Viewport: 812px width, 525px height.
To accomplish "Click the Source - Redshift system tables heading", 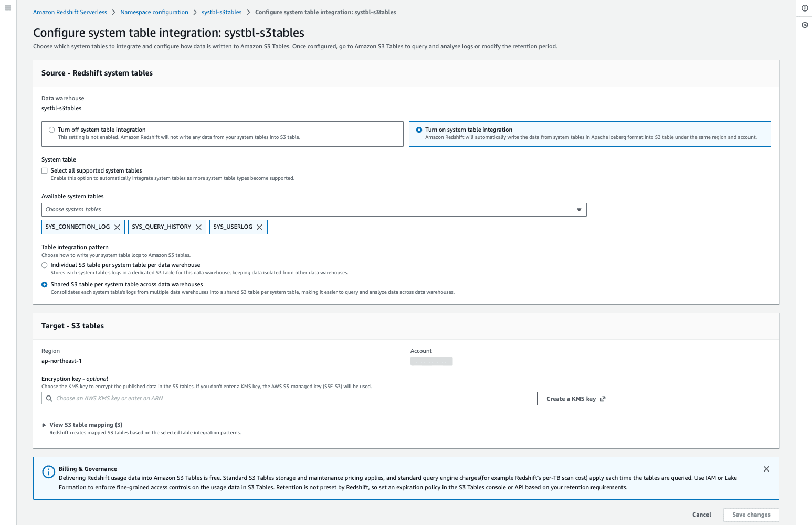I will (97, 73).
